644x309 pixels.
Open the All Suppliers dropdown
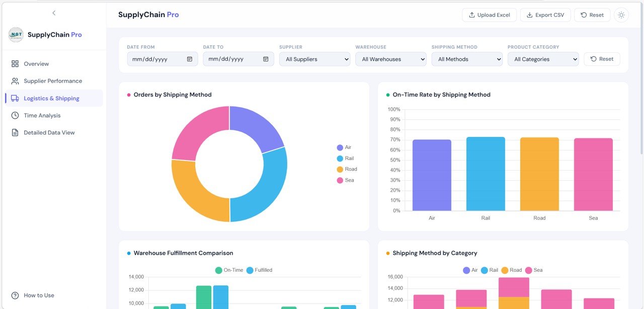click(314, 59)
